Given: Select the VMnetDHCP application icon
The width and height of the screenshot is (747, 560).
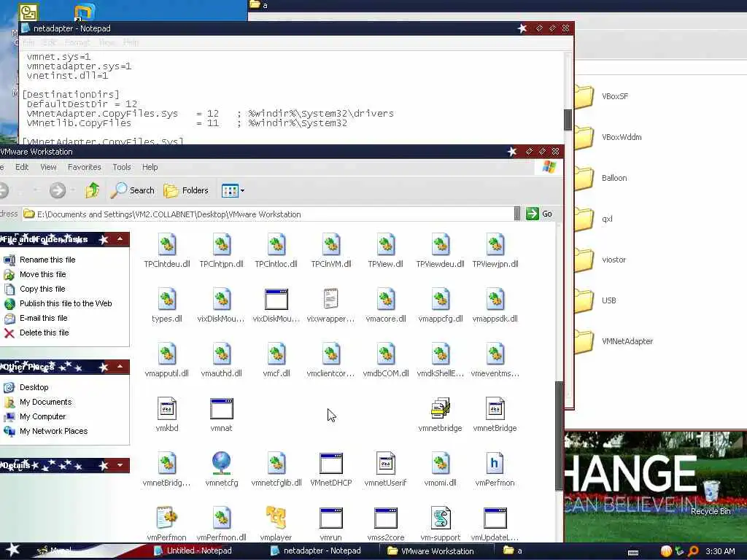Looking at the screenshot, I should point(331,463).
